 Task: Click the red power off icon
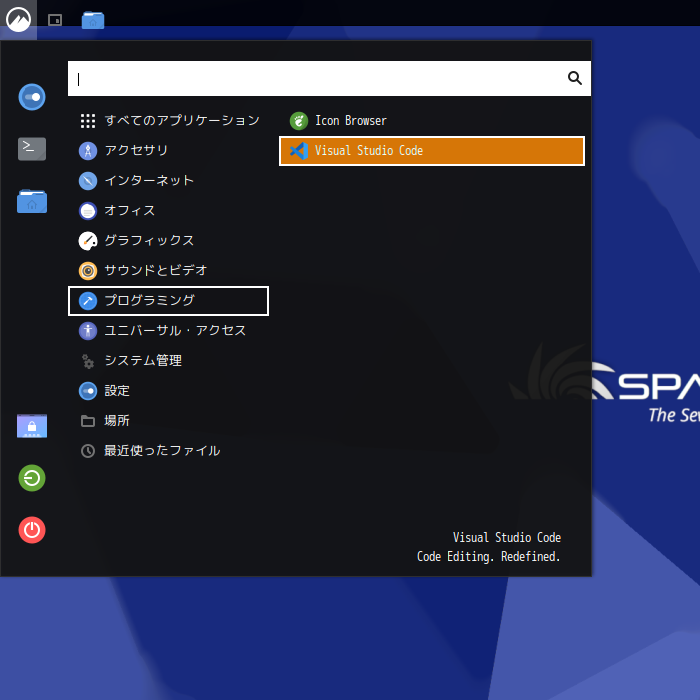[x=32, y=530]
